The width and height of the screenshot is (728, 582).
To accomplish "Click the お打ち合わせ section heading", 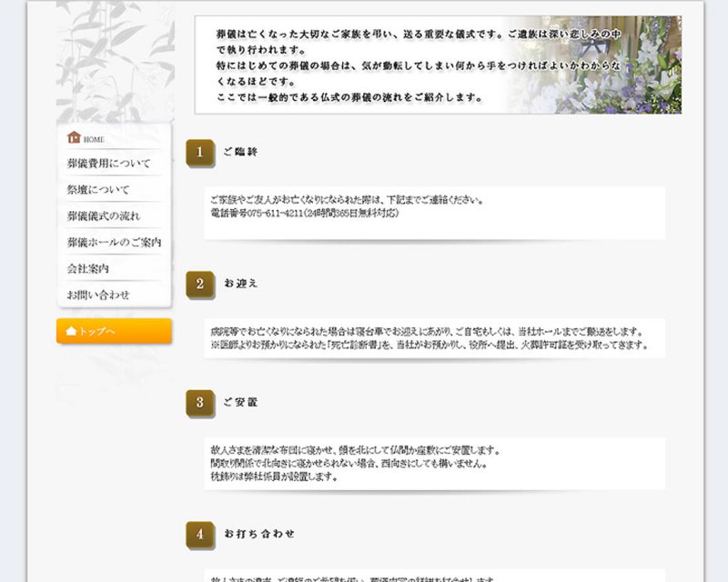I will click(259, 534).
